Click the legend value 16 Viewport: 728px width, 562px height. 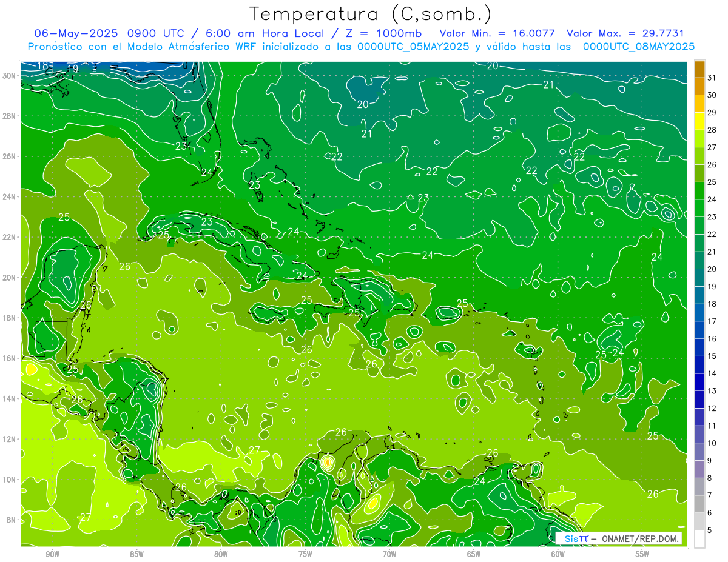click(x=712, y=338)
